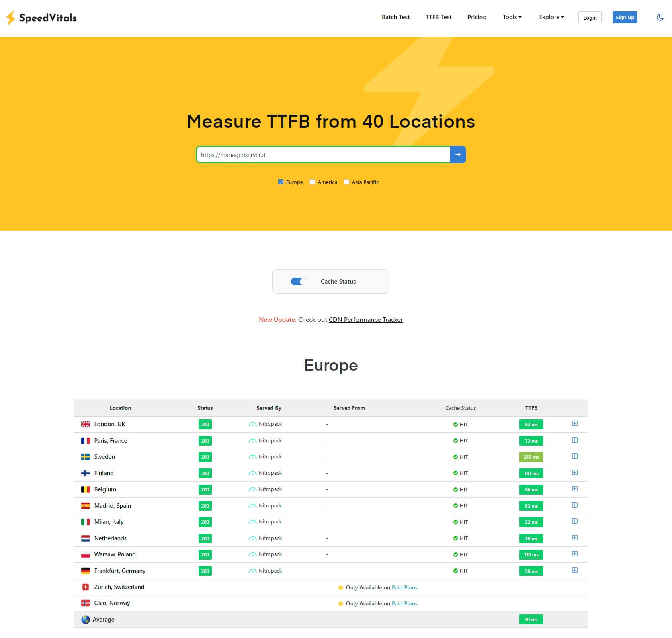Open Paid Plans link in Oslo row
Image resolution: width=672 pixels, height=638 pixels.
tap(404, 603)
